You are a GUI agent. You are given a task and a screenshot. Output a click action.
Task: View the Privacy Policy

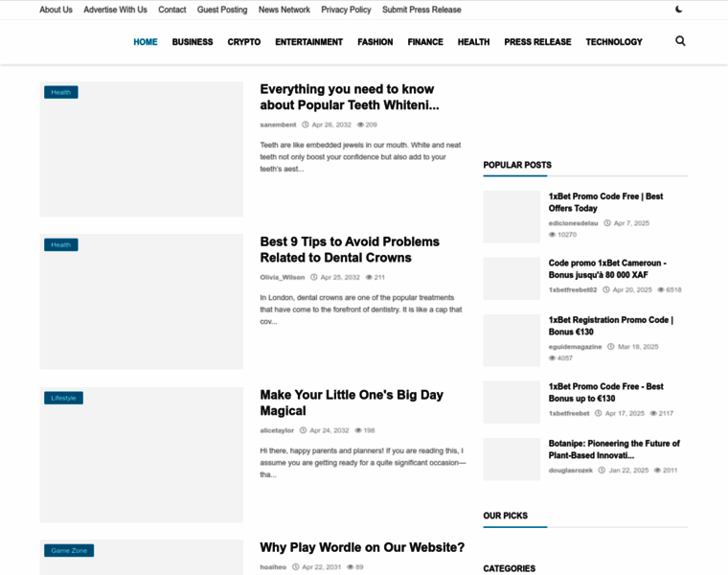pyautogui.click(x=346, y=10)
